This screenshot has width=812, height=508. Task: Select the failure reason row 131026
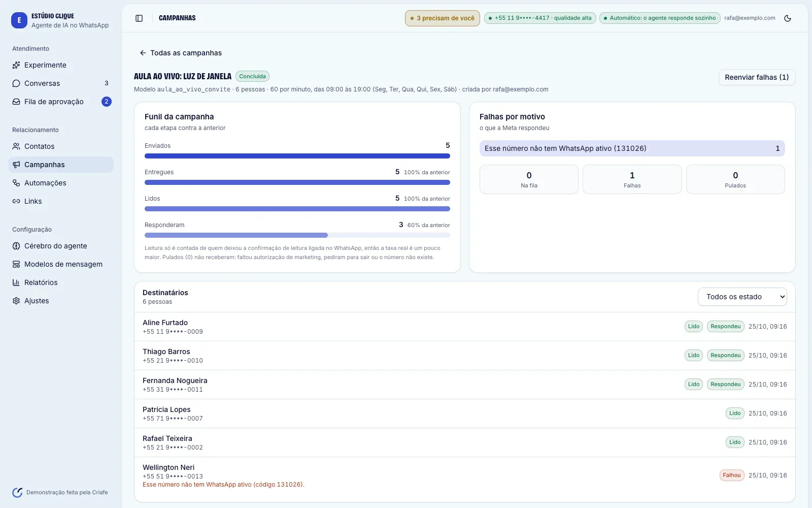click(632, 148)
